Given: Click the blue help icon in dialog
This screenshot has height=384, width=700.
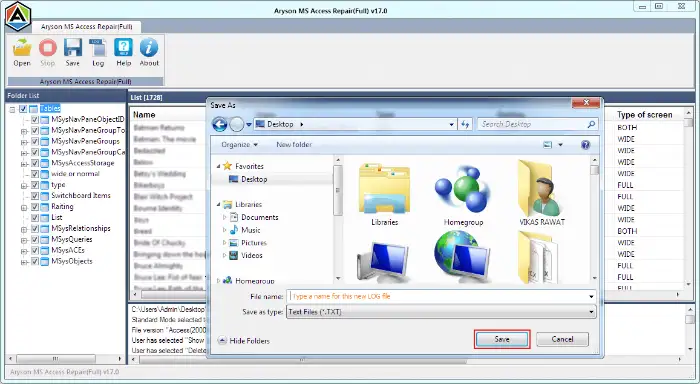Looking at the screenshot, I should coord(585,145).
